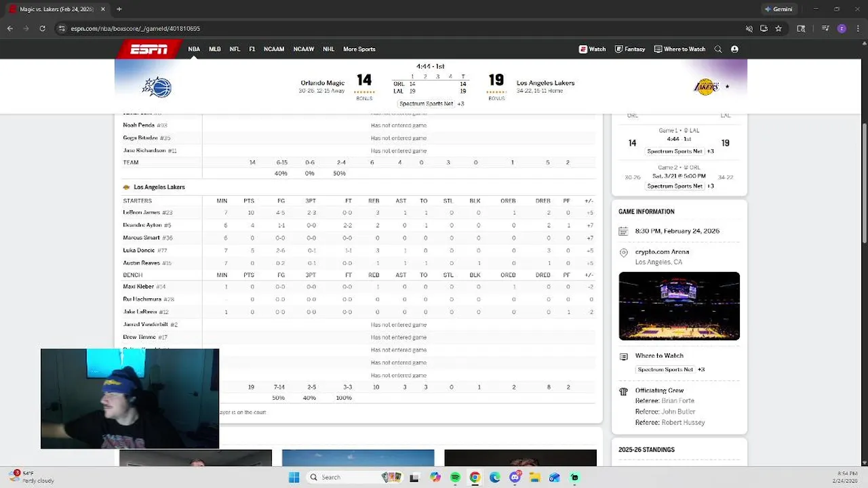Click the browser address bar URL
868x488 pixels.
coord(135,28)
